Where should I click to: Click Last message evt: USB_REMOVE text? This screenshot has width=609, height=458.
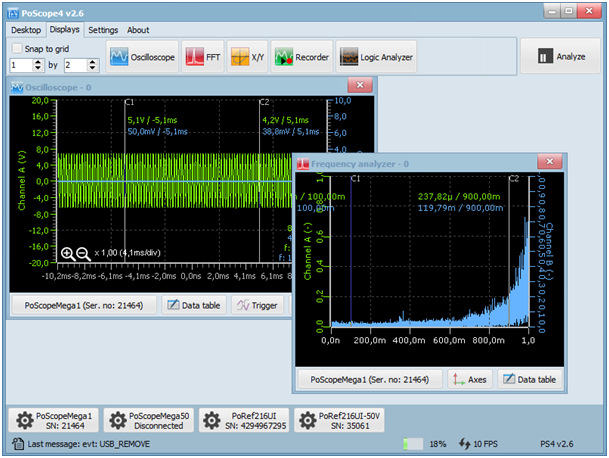pos(89,444)
